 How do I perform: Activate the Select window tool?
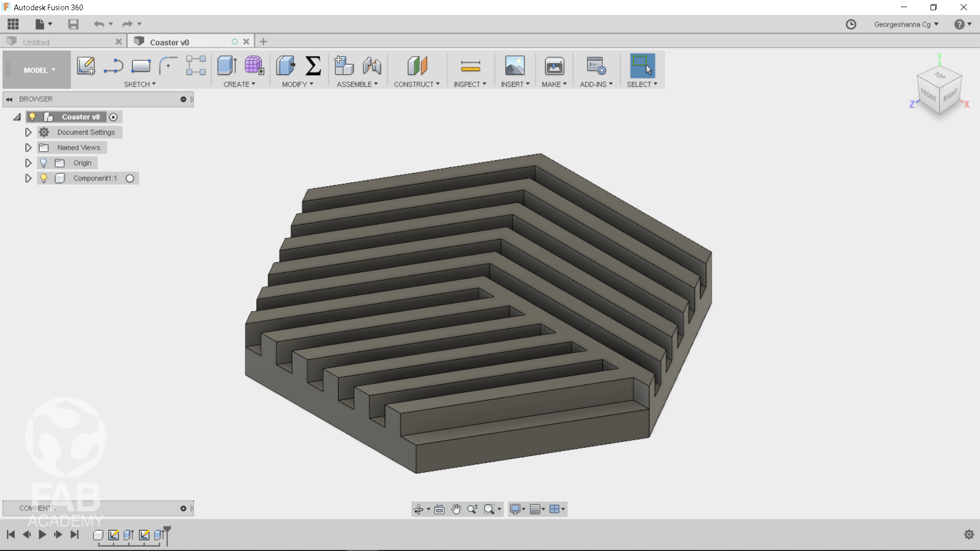coord(642,66)
